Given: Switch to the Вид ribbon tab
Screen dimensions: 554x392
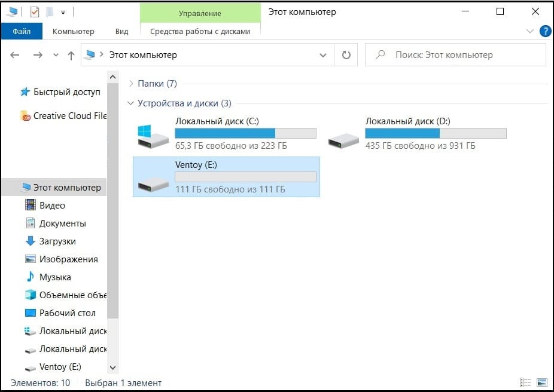Looking at the screenshot, I should coord(121,32).
